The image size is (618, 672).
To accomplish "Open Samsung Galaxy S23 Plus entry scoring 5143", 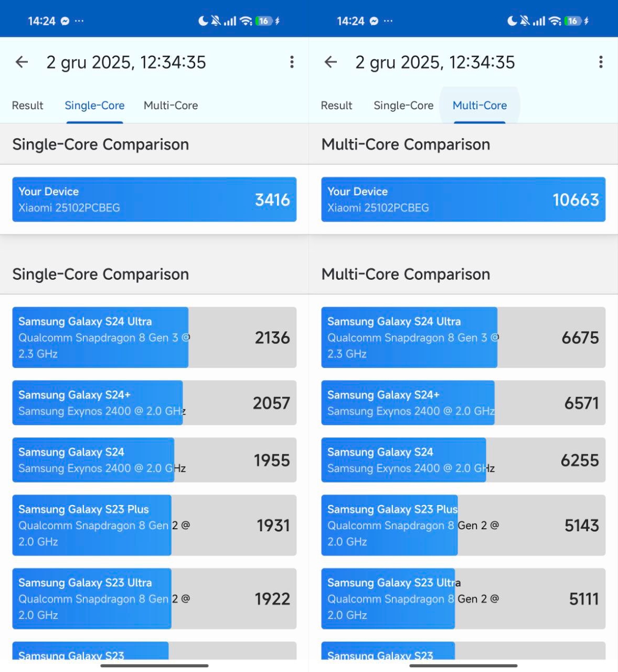I will coord(463,525).
